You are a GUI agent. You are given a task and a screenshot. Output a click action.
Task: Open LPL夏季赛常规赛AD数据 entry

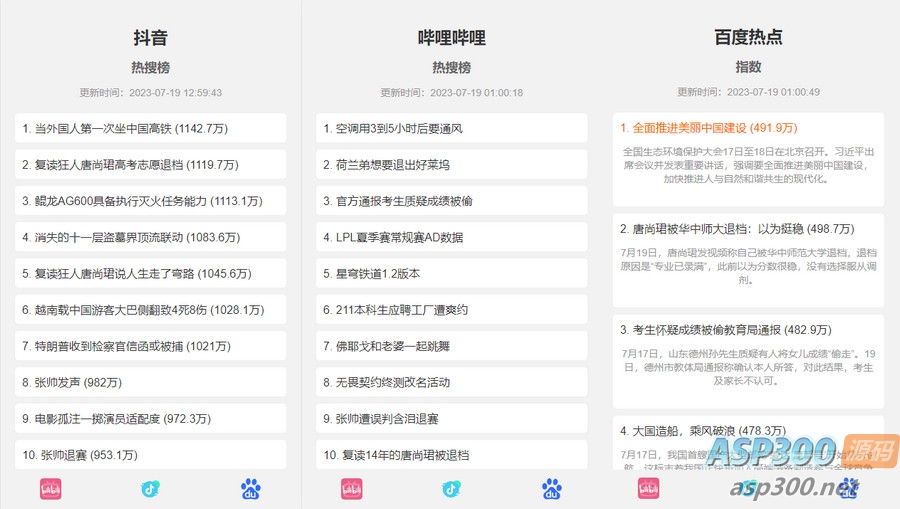451,237
